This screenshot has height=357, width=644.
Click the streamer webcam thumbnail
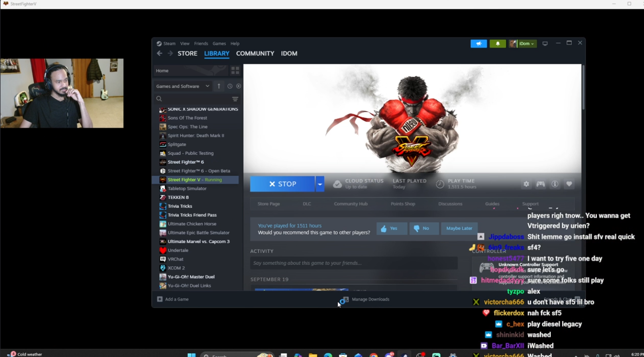tap(62, 93)
